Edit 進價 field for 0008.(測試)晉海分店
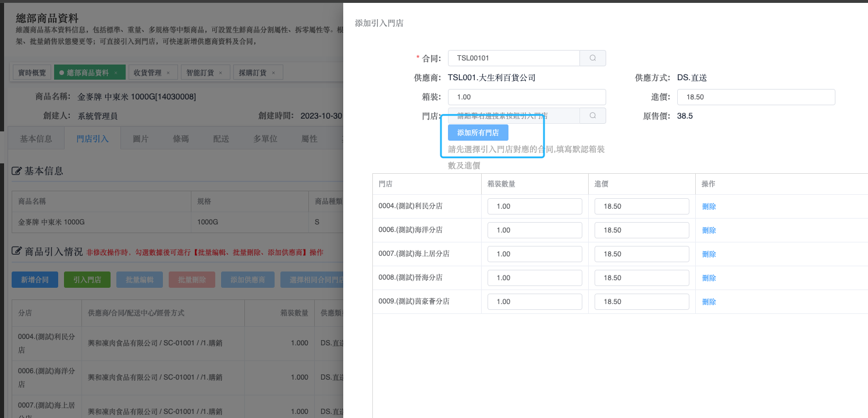The height and width of the screenshot is (418, 868). click(x=641, y=278)
